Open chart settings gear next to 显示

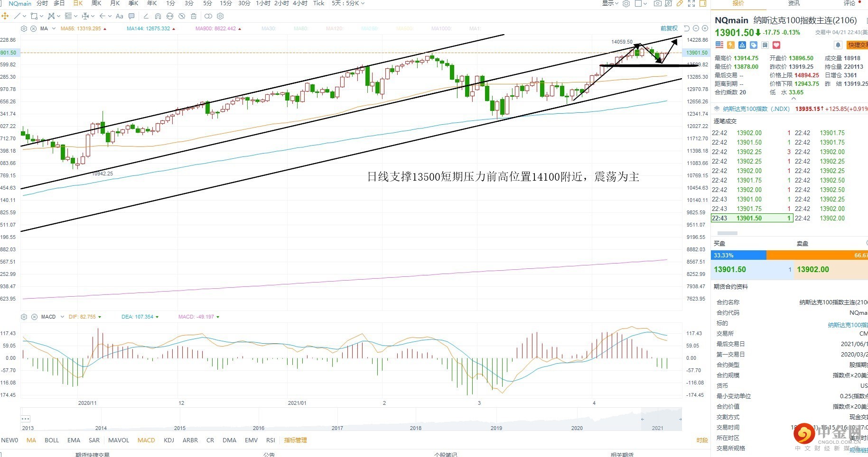(x=626, y=3)
